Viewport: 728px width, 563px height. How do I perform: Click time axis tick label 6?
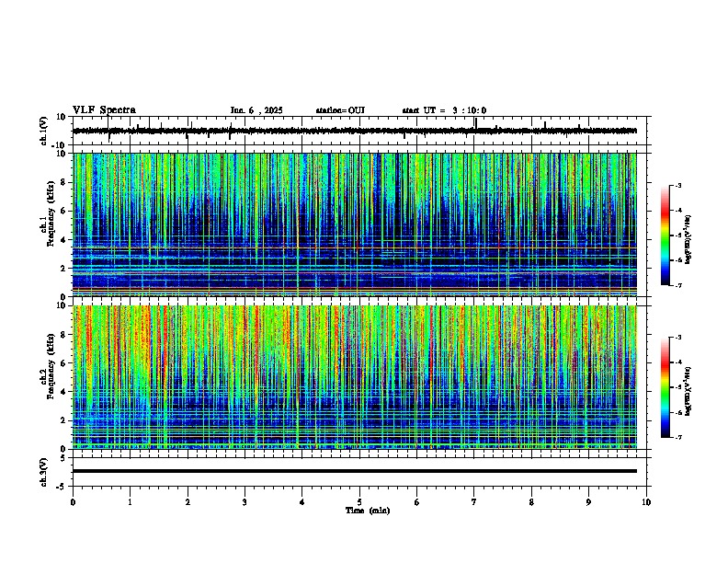coord(417,502)
